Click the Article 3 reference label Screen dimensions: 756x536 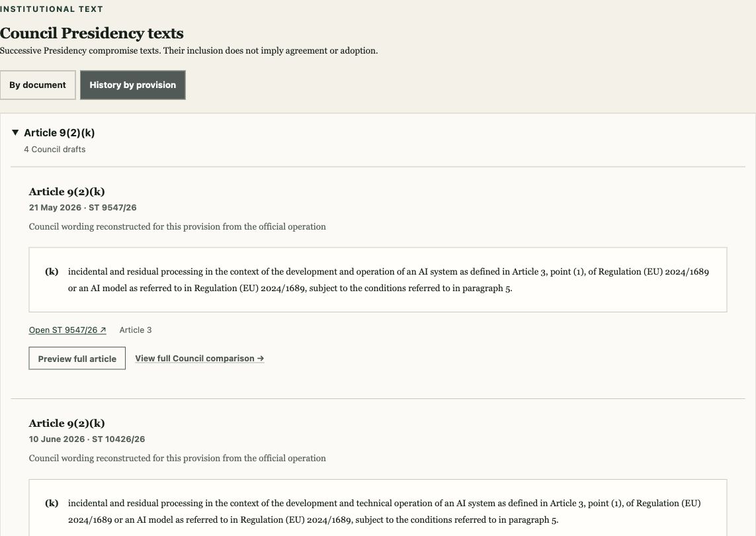click(x=136, y=330)
